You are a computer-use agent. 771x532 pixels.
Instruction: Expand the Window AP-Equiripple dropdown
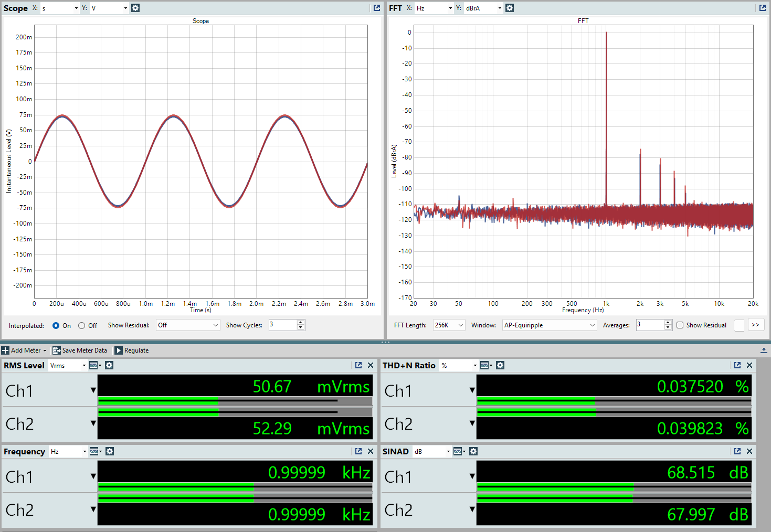pos(549,325)
